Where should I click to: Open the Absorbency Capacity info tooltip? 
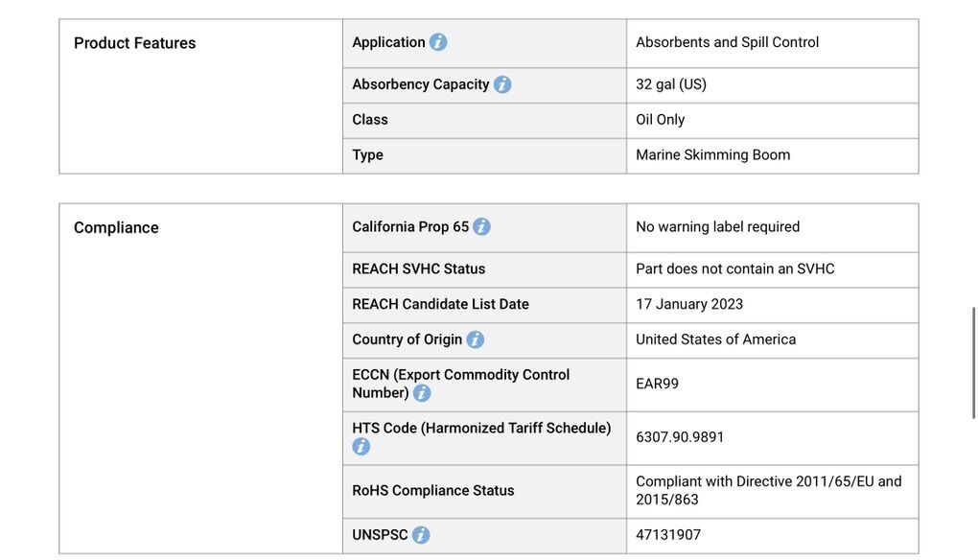(x=502, y=84)
